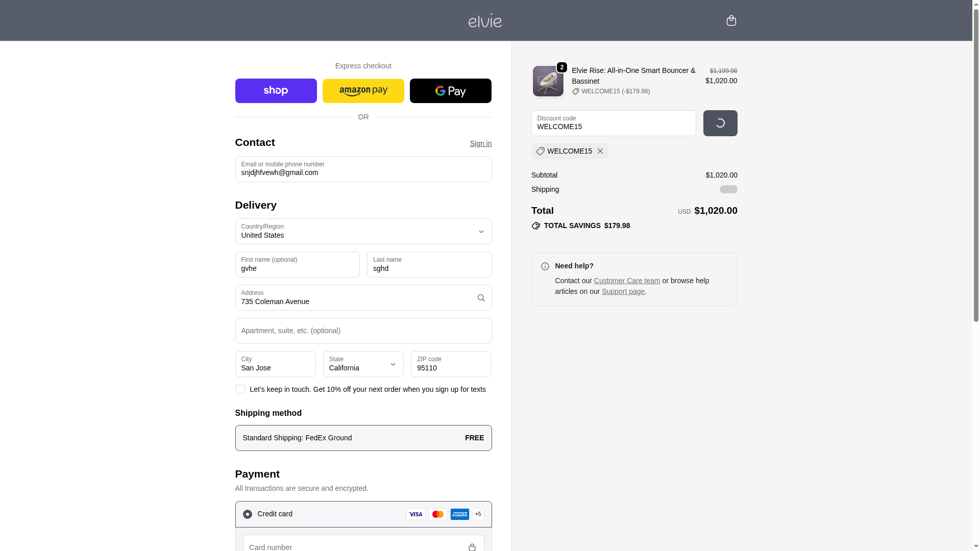Select the Credit card radio button
This screenshot has height=551, width=980.
(247, 514)
